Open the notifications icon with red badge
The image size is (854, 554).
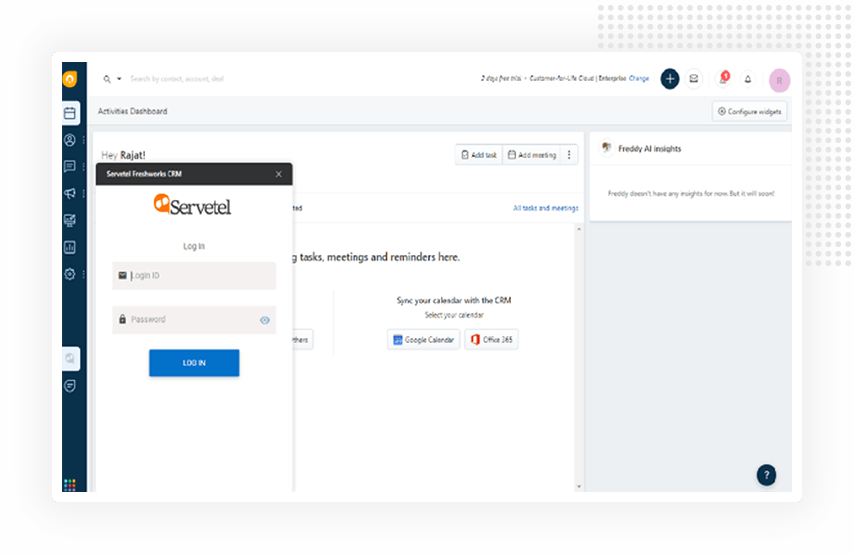723,79
